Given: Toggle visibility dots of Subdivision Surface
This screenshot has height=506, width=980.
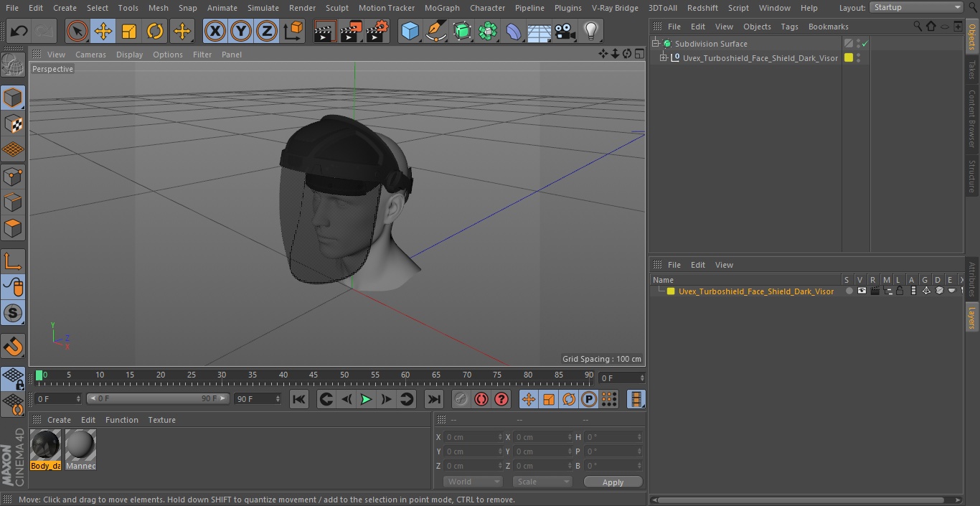Looking at the screenshot, I should 858,44.
